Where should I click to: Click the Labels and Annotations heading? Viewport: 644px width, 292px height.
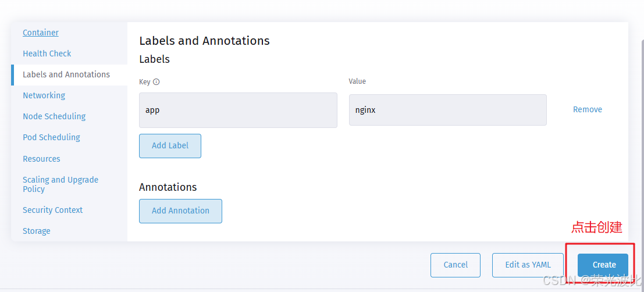tap(205, 41)
